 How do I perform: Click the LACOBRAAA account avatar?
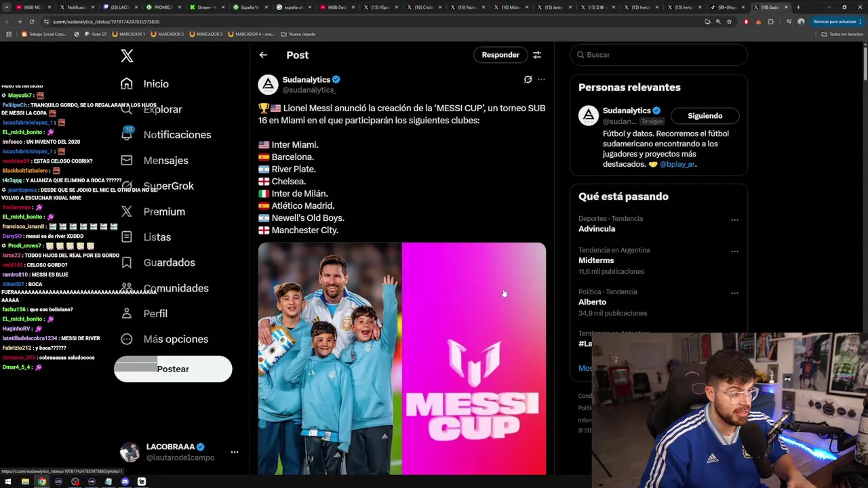(130, 452)
